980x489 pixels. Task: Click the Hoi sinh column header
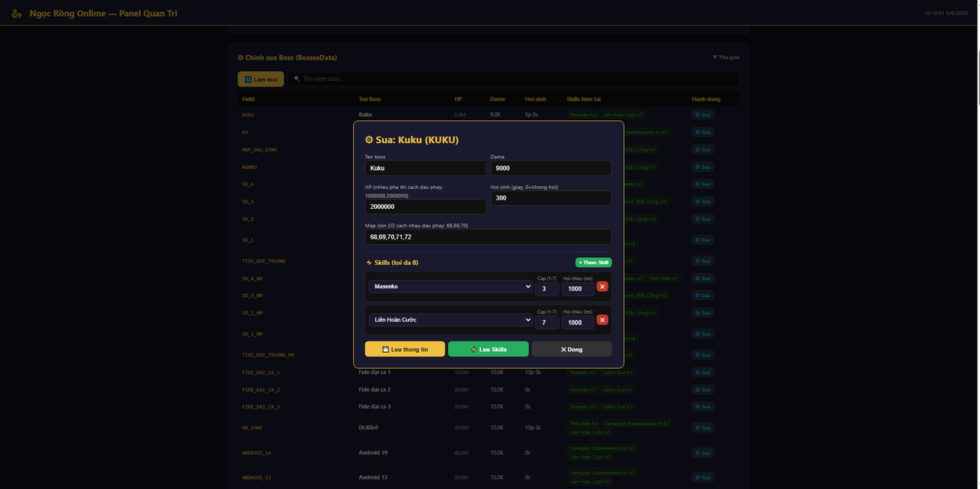coord(535,99)
